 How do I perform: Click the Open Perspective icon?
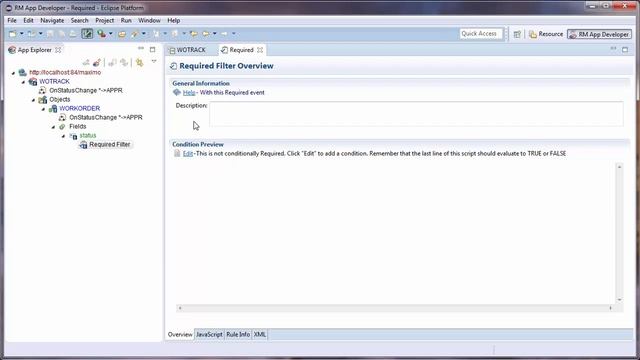pos(517,34)
